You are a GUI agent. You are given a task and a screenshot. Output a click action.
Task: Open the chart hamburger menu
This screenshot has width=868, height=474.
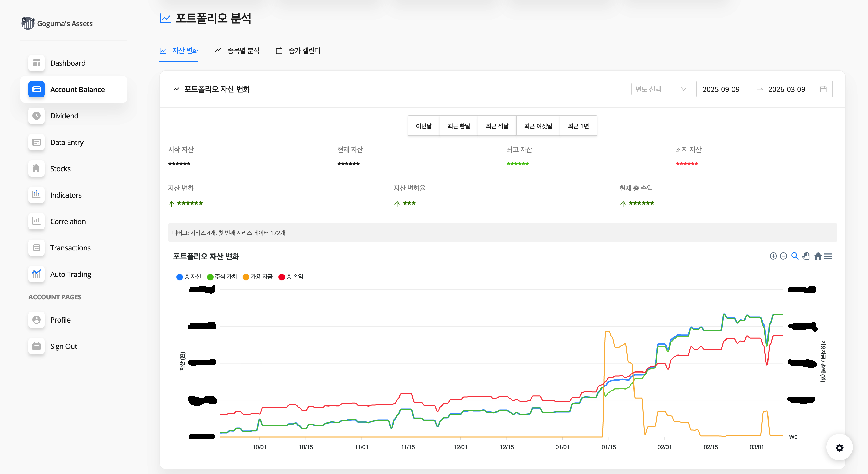click(828, 256)
